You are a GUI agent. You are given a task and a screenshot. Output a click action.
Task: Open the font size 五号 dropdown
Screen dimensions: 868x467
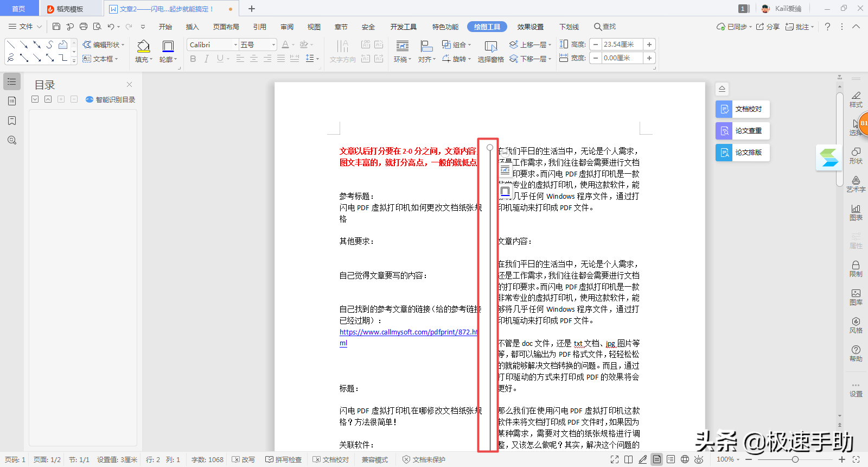273,45
